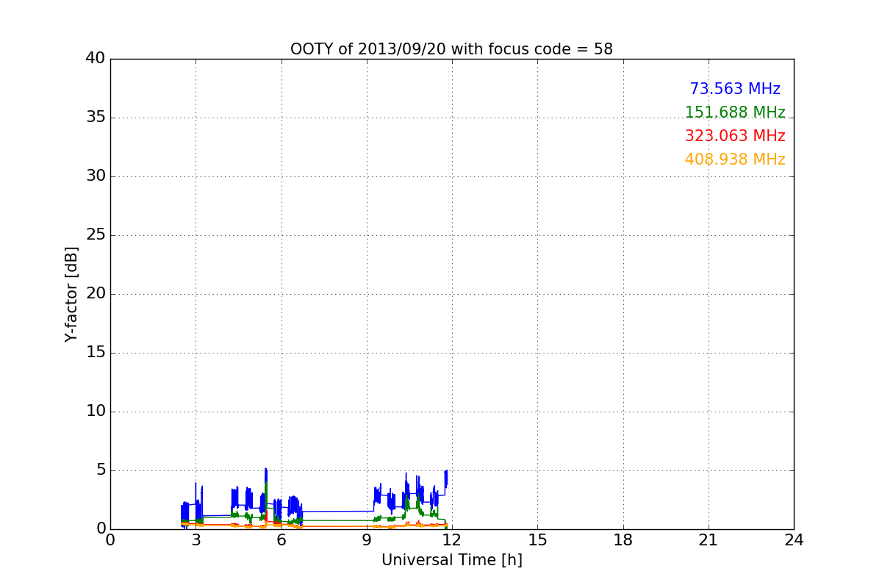Click the y-axis tick label 40
The image size is (882, 588).
(x=96, y=59)
